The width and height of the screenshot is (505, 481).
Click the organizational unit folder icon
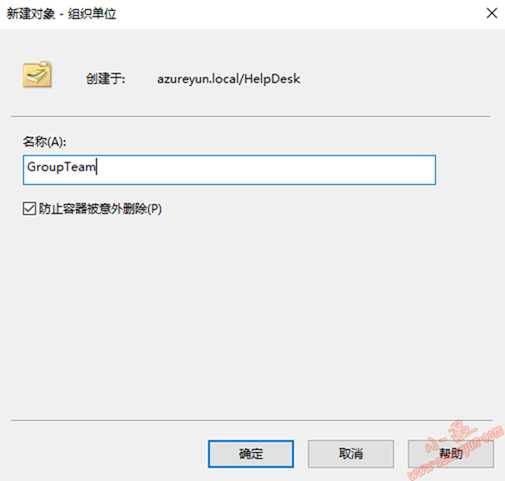pyautogui.click(x=37, y=75)
